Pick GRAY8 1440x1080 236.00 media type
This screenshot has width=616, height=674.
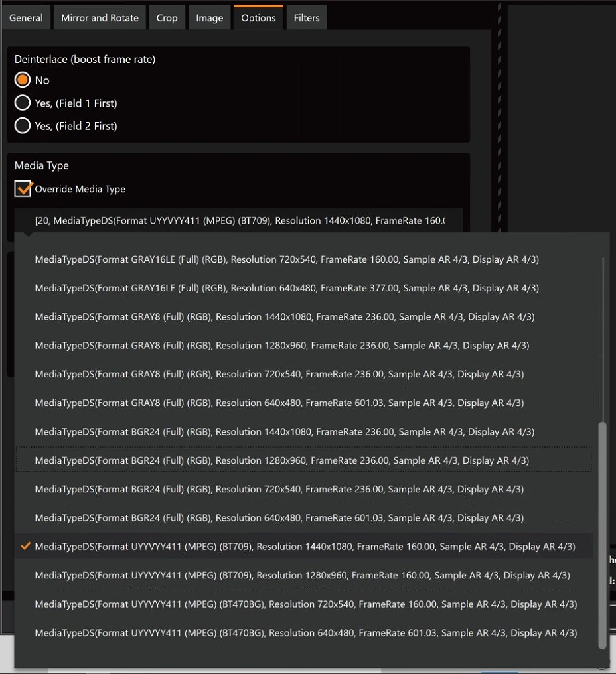click(304, 317)
